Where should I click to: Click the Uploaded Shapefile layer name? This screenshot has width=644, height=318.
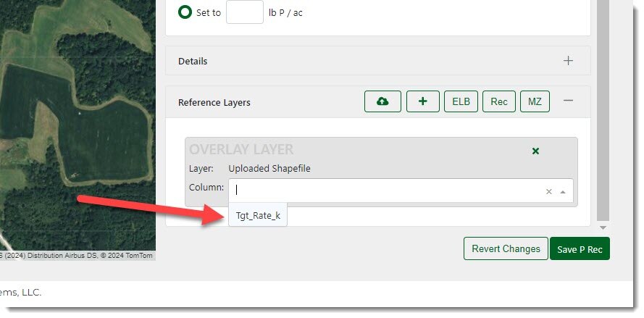pos(269,169)
